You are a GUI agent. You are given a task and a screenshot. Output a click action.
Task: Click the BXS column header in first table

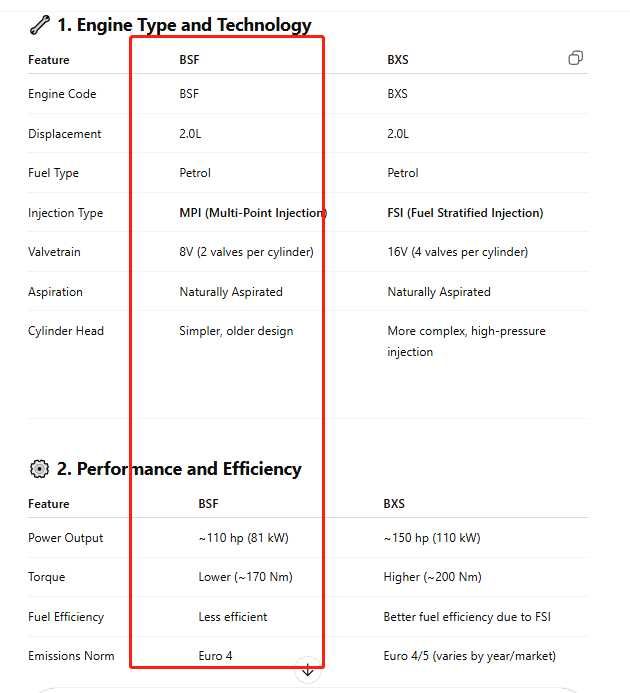pos(398,60)
